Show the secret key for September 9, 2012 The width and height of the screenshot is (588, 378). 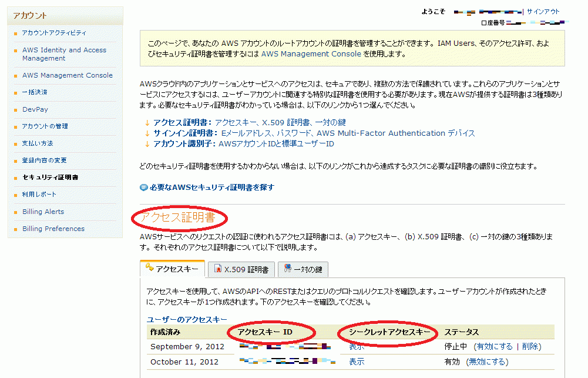[357, 346]
